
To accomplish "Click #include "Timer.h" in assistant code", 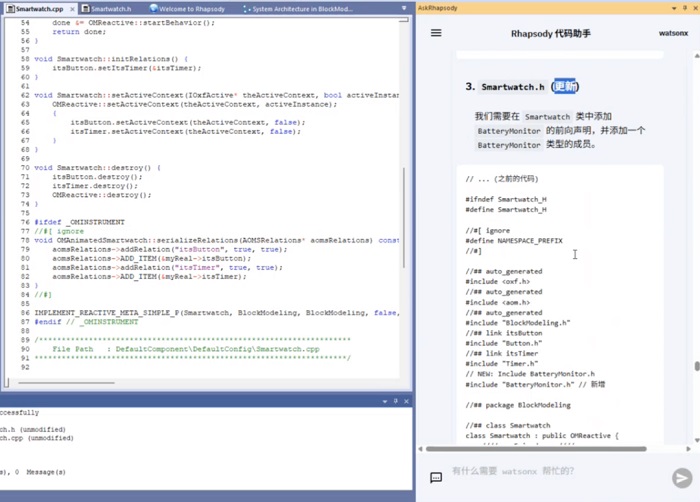I will tap(502, 364).
